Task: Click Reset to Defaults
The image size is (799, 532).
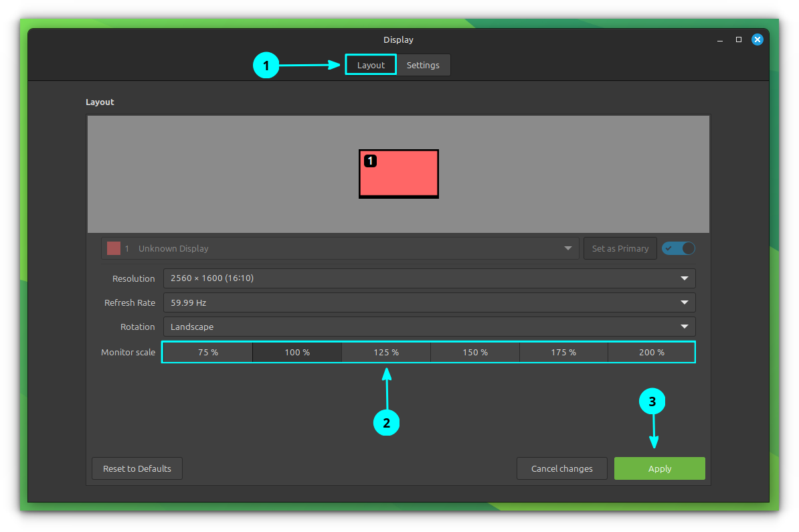Action: [137, 468]
